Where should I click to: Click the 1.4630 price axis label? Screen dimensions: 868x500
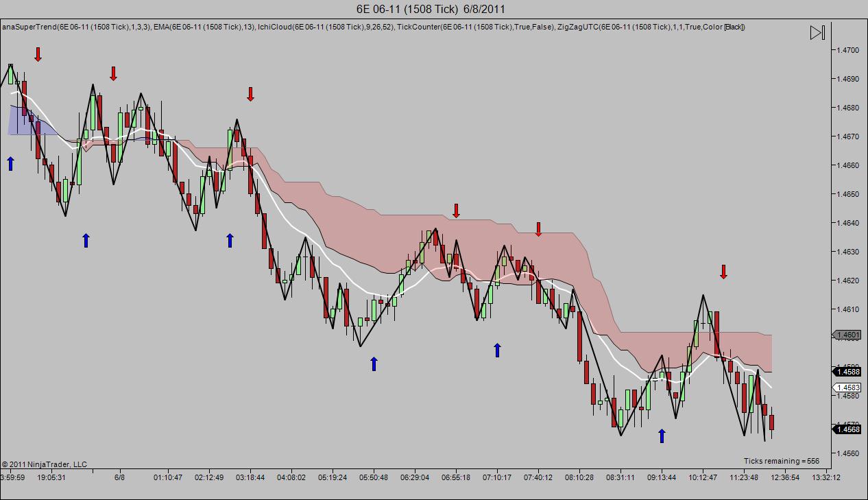pyautogui.click(x=848, y=252)
